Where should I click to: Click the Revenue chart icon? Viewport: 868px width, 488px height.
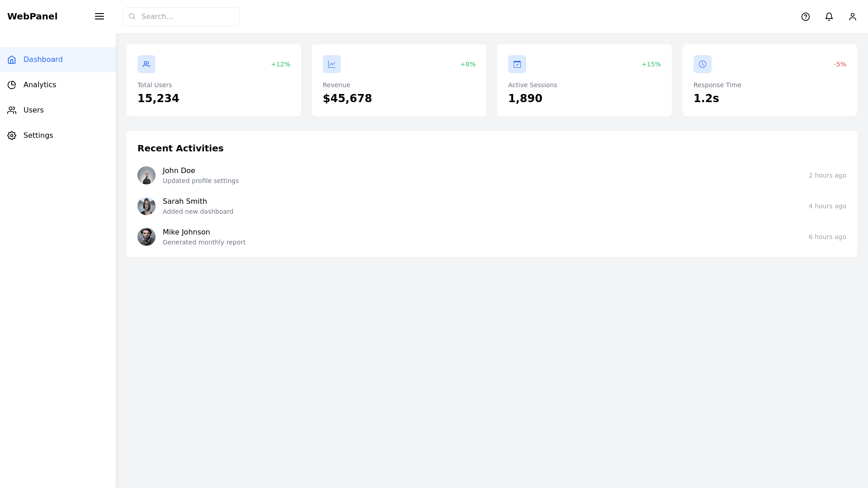[x=332, y=64]
